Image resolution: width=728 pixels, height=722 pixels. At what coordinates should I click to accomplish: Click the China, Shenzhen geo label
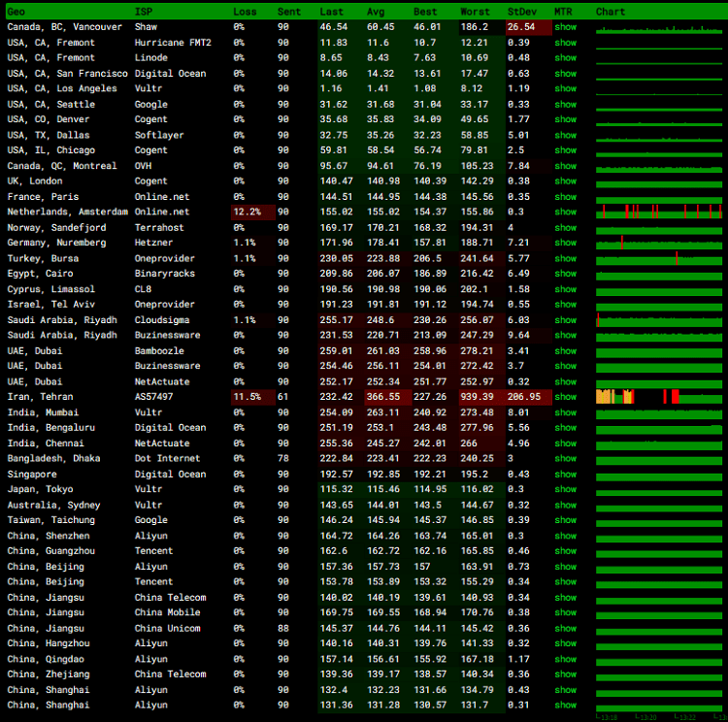pos(49,536)
